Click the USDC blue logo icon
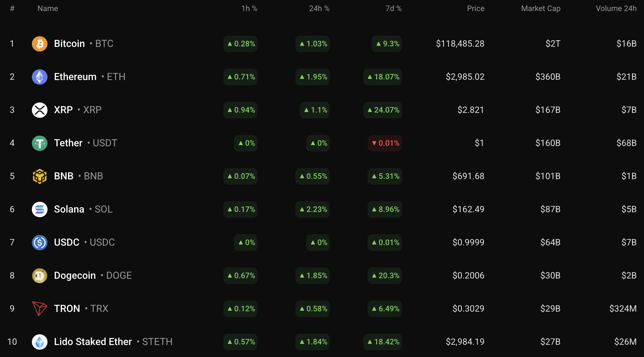Screen dimensions: 644x357 pos(40,243)
